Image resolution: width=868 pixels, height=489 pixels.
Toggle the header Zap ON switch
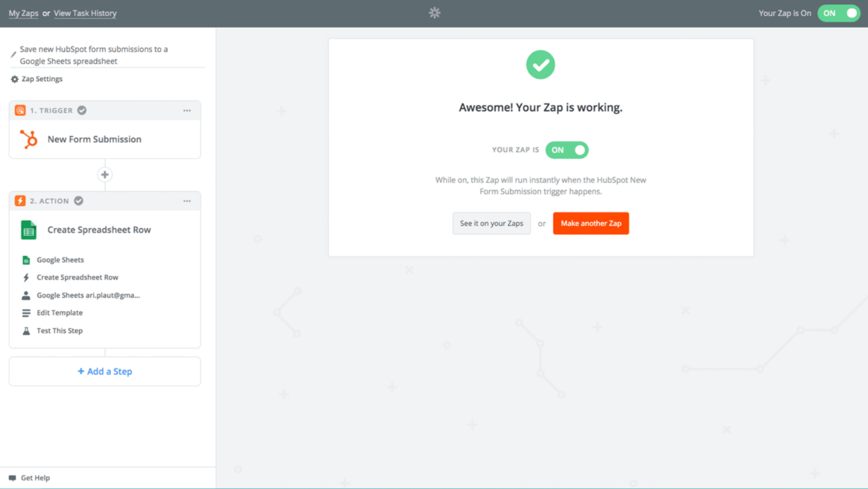pyautogui.click(x=838, y=13)
